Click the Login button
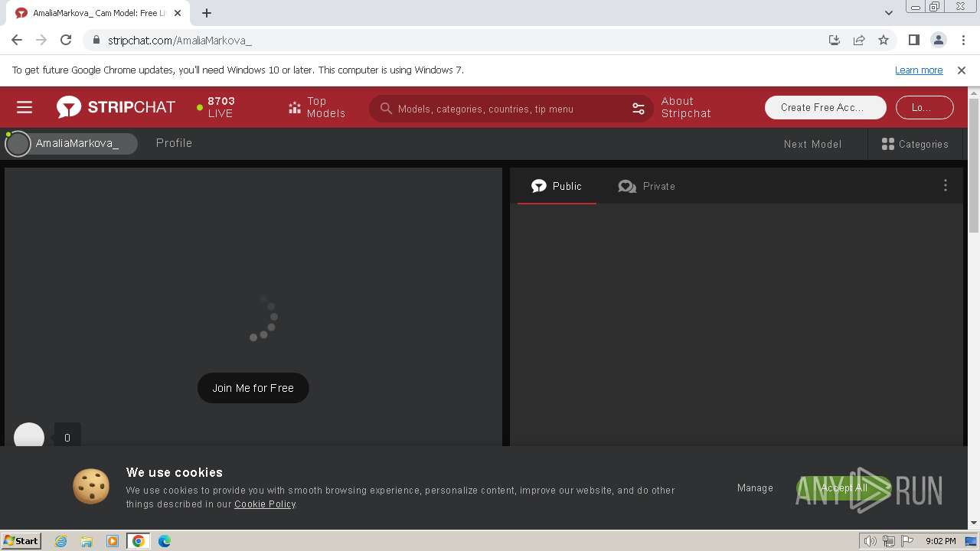Screen dimensions: 980x551 (924, 107)
